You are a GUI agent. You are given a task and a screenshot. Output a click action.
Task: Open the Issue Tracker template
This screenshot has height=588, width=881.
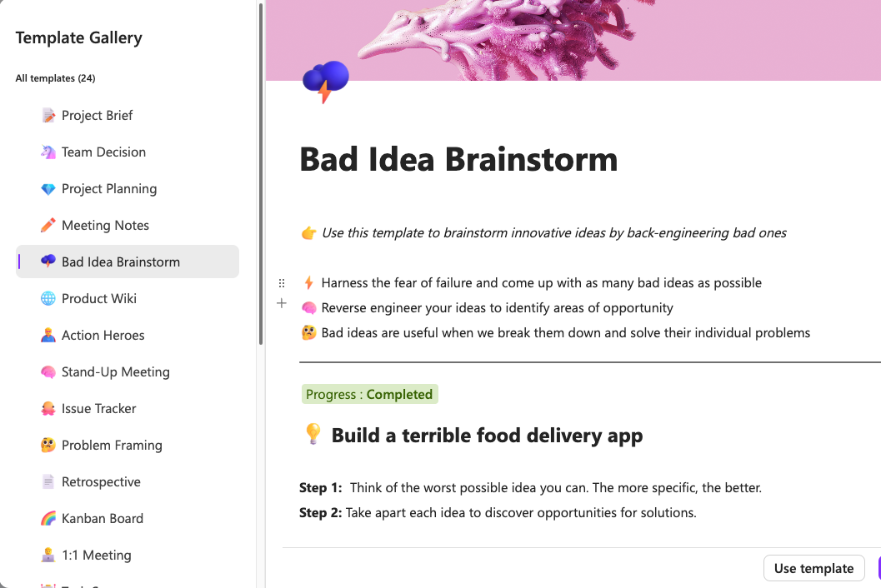click(98, 409)
